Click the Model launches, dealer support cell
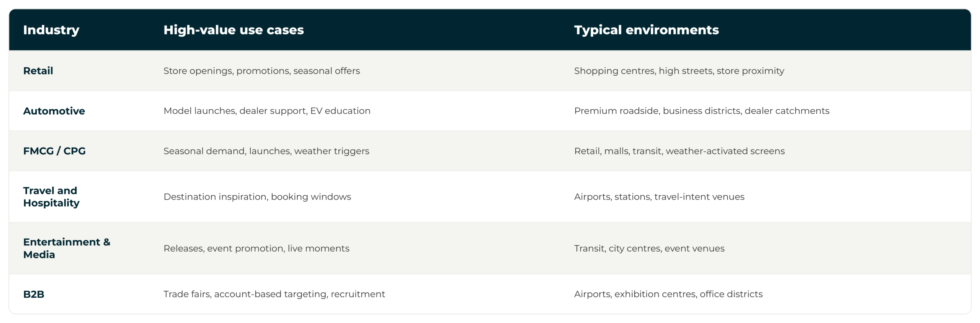Viewport: 980px width, 323px height. (x=267, y=111)
